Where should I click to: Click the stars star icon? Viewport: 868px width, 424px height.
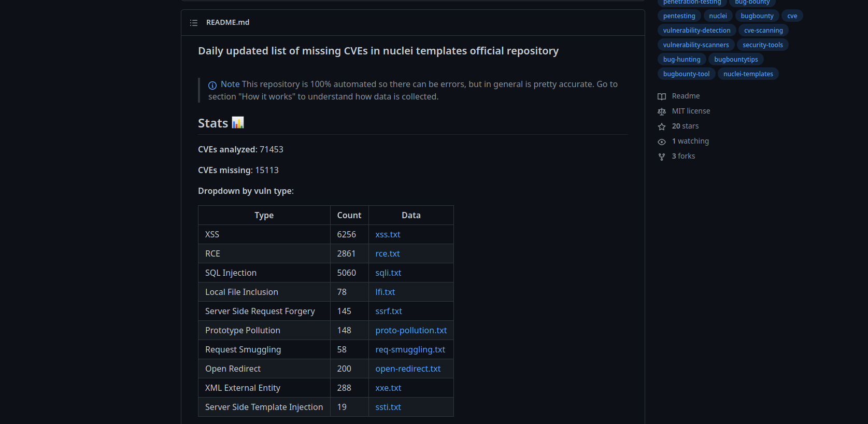pos(662,126)
